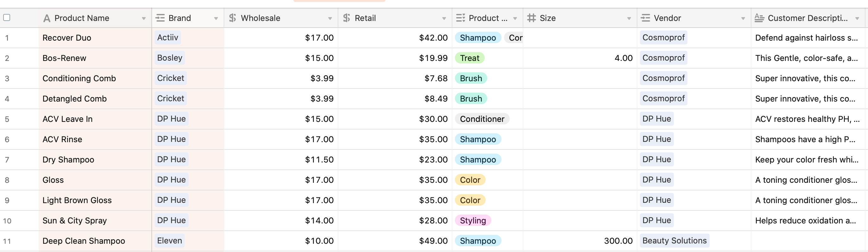This screenshot has width=868, height=252.
Task: Click the empty description cell for Deep Clean Shampoo
Action: point(808,241)
